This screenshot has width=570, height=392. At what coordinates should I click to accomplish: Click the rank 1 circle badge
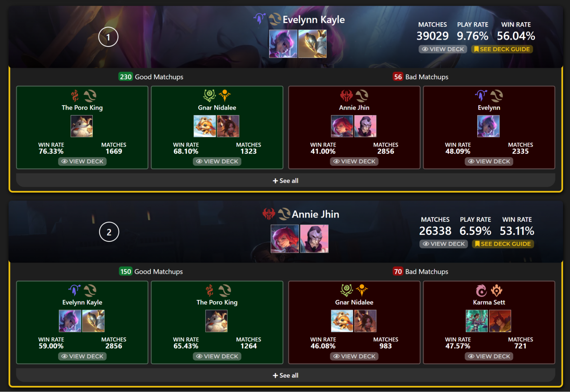click(x=108, y=37)
